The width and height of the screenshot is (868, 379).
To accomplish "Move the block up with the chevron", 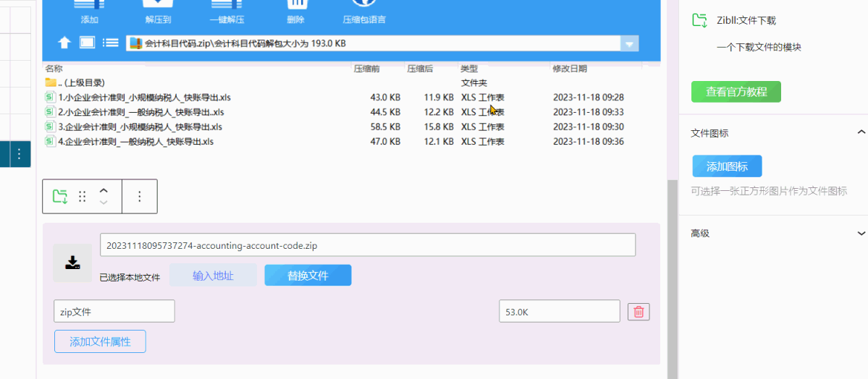I will [x=104, y=189].
